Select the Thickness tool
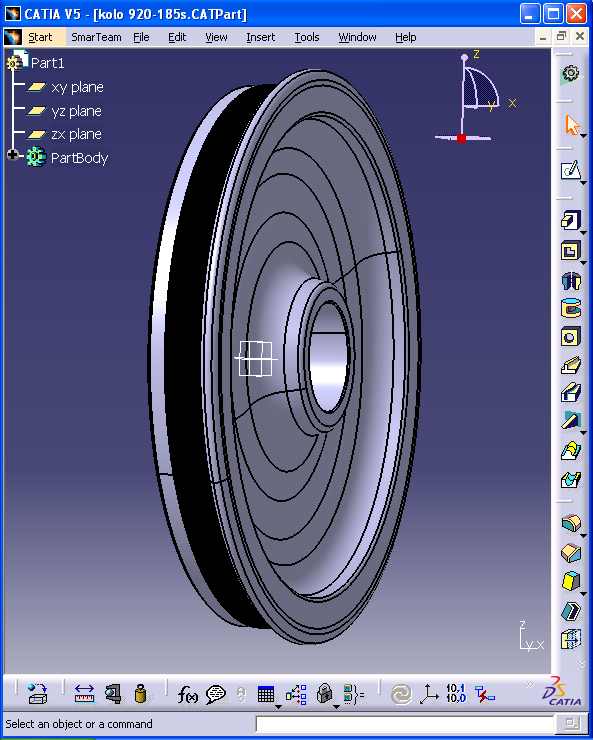 pos(570,640)
